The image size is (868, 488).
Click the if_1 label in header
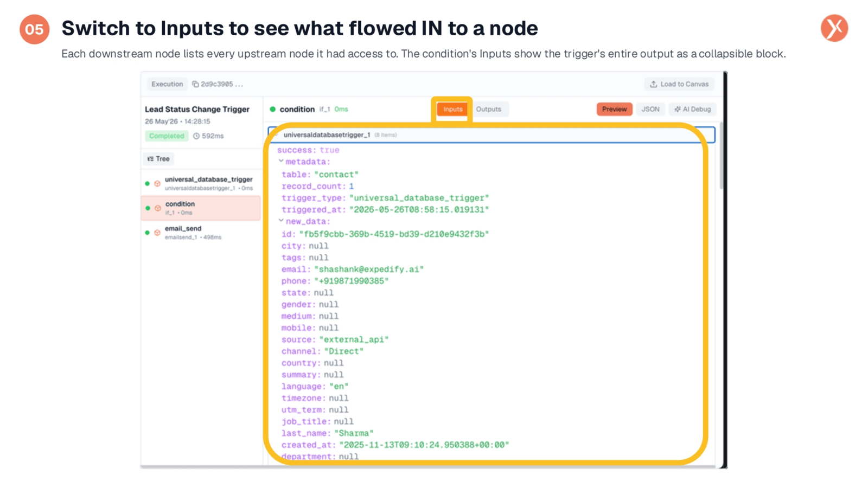[324, 109]
